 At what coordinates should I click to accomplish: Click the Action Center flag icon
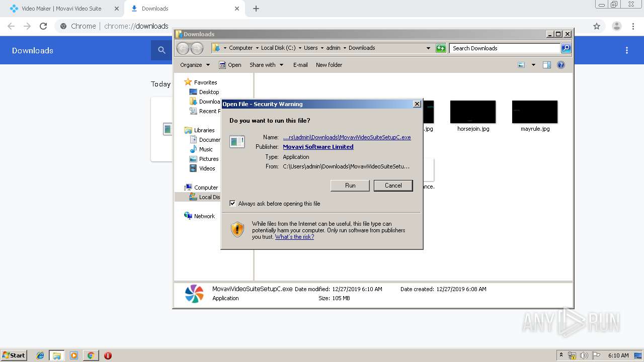coord(596,355)
